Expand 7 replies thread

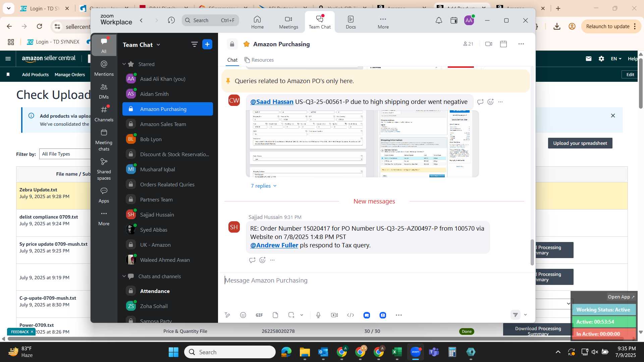click(264, 186)
